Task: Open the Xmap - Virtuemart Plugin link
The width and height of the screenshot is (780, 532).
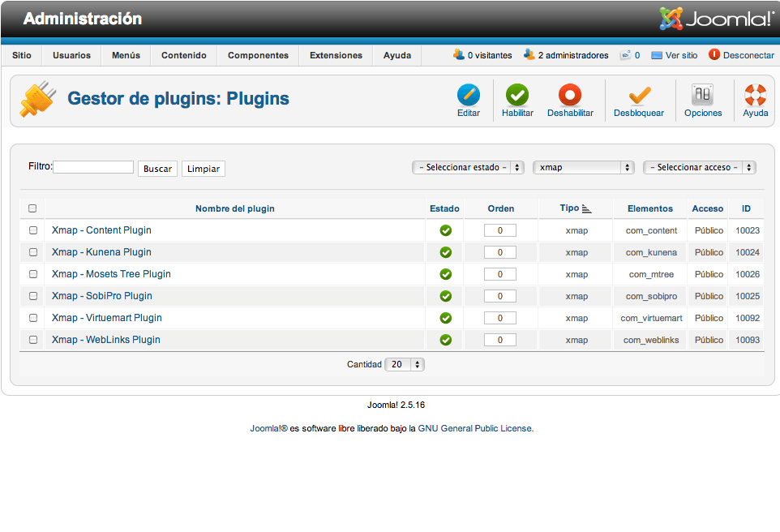Action: [107, 318]
